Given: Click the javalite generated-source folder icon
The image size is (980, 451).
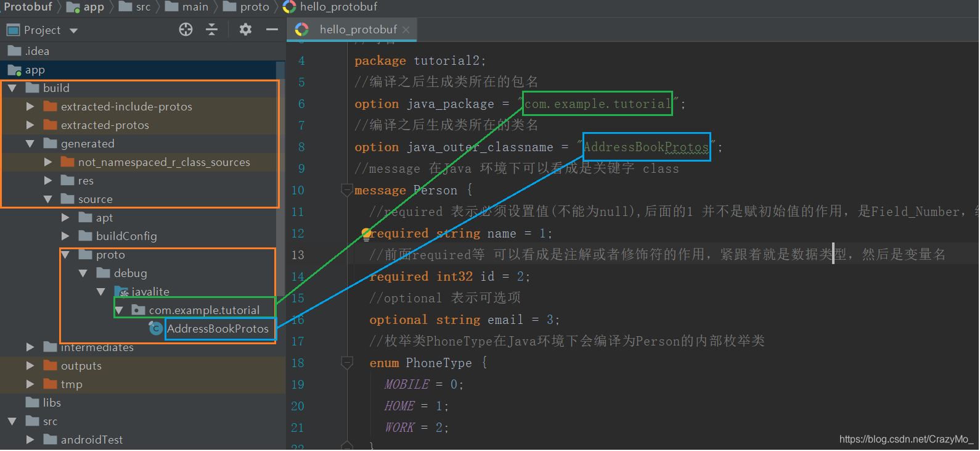Looking at the screenshot, I should 121,291.
